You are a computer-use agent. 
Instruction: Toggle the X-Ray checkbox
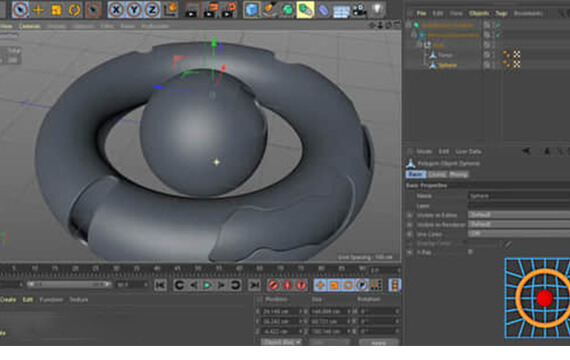coord(470,252)
